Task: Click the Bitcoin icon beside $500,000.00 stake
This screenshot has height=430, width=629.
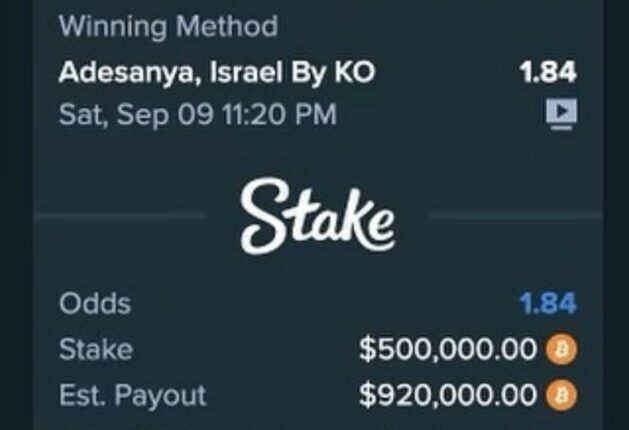Action: click(x=561, y=350)
